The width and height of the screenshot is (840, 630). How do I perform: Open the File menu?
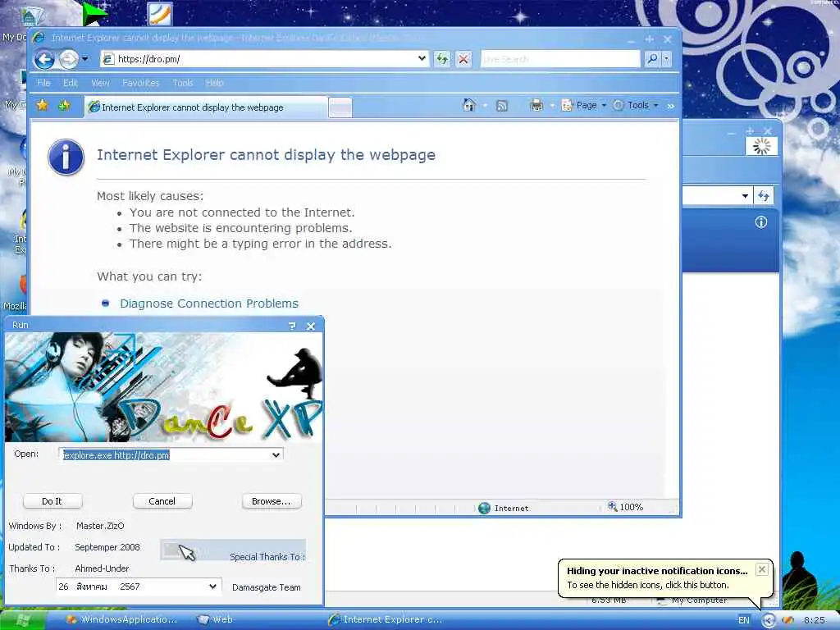click(x=44, y=83)
